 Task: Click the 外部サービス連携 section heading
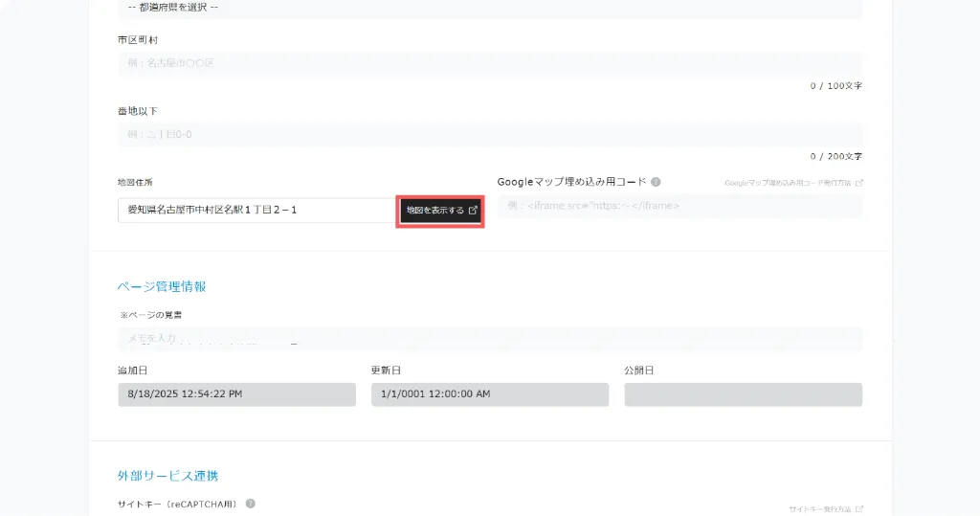coord(168,476)
